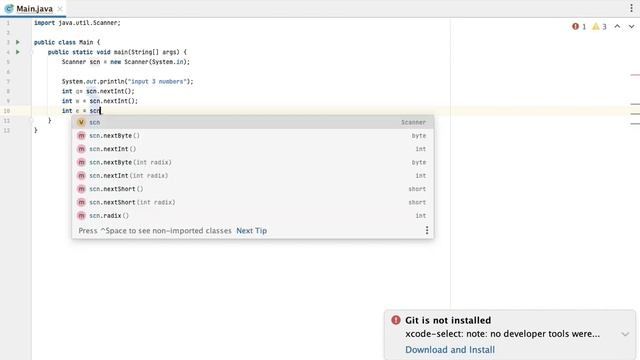Run class Main from gutter icon
Screen dimensions: 640x360
pyautogui.click(x=18, y=42)
